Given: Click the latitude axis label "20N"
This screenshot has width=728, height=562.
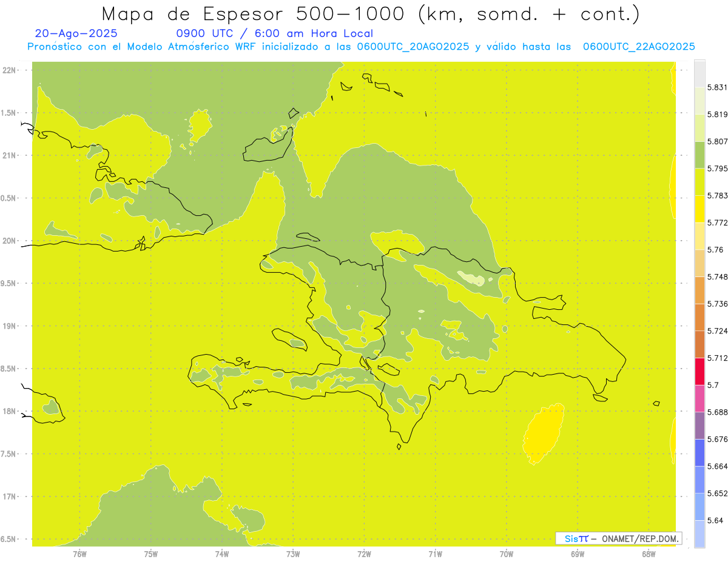Looking at the screenshot, I should (8, 241).
